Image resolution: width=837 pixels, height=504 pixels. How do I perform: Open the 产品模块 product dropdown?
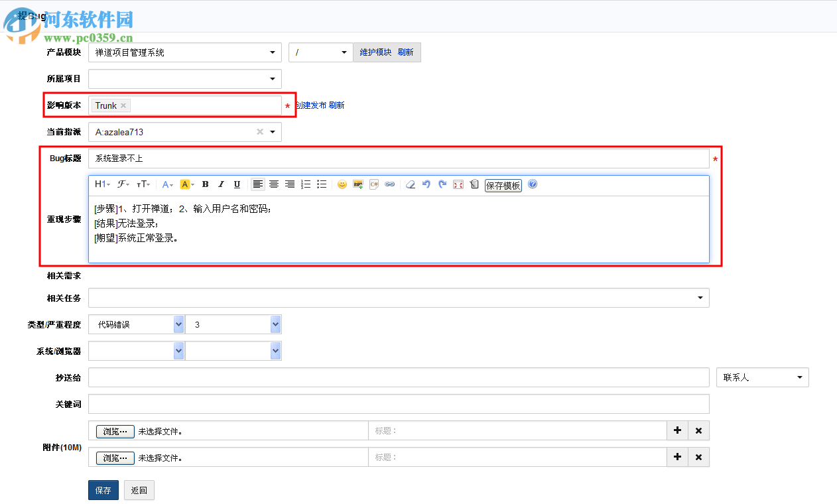[185, 52]
